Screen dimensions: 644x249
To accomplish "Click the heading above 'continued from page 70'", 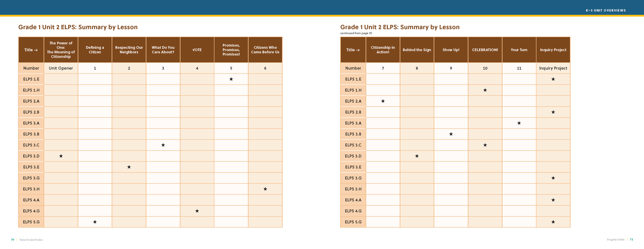I will coord(400,27).
